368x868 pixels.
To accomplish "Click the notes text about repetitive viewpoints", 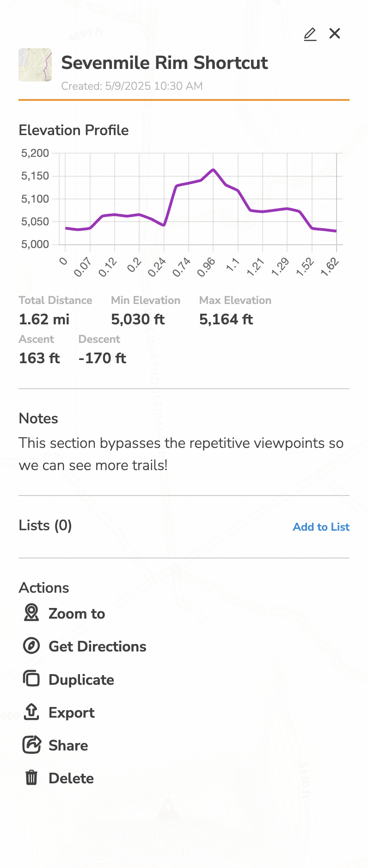I will (181, 454).
